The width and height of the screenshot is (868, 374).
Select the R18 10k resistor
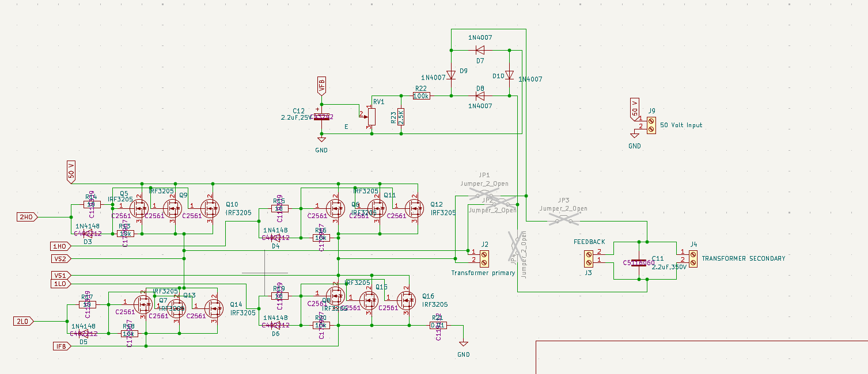pos(129,333)
